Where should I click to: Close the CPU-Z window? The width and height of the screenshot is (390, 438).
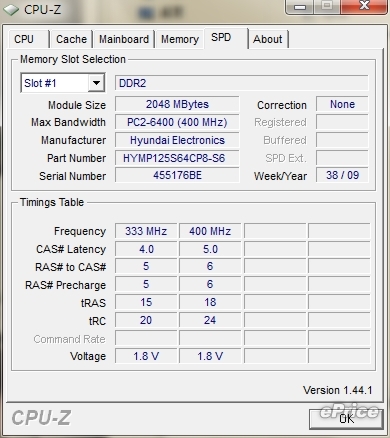point(364,7)
